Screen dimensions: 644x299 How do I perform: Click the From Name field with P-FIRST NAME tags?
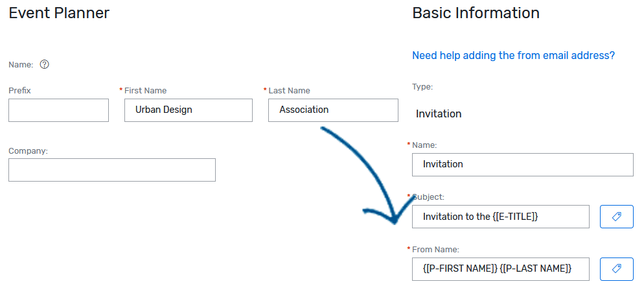500,269
